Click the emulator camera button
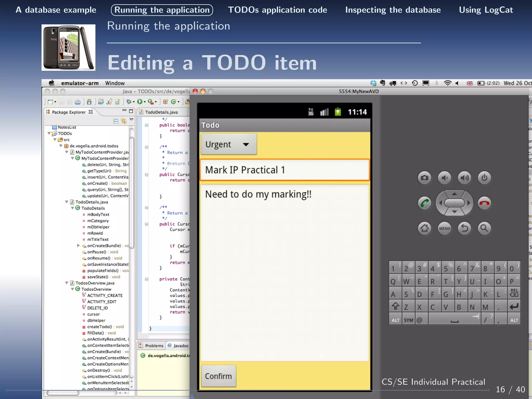Image resolution: width=532 pixels, height=399 pixels. pyautogui.click(x=425, y=178)
